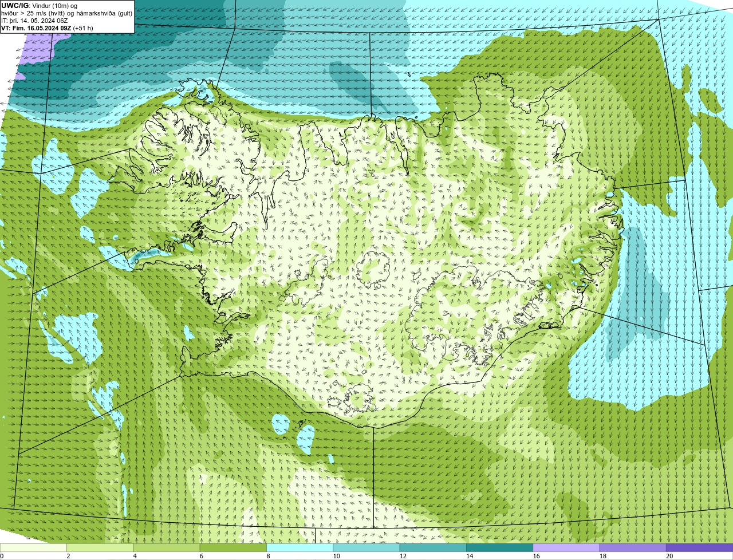Click the legend scale label "4"
Screen dimensions: 733x560
click(135, 556)
